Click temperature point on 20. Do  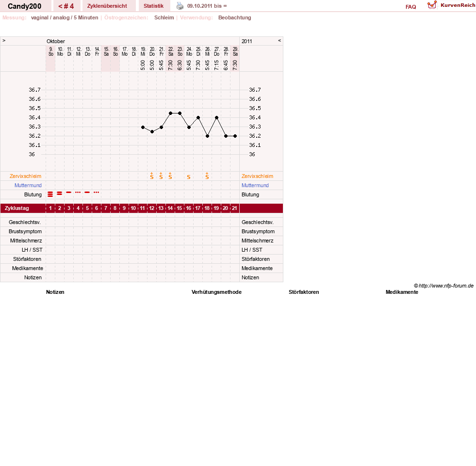152,132
